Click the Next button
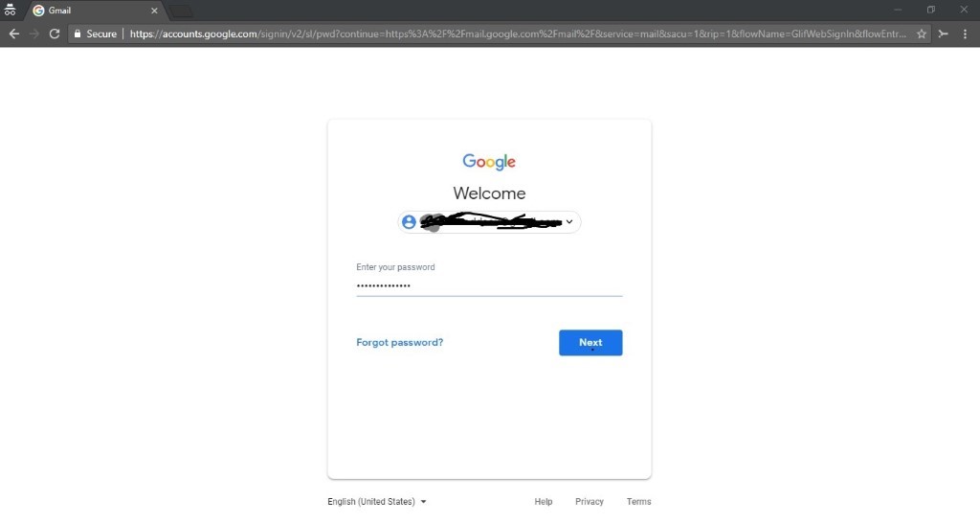This screenshot has height=522, width=980. click(x=590, y=343)
